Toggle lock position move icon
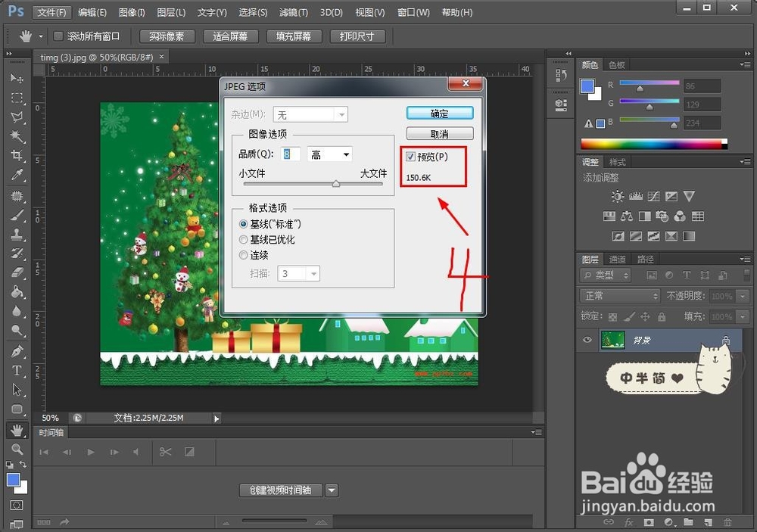 (645, 317)
